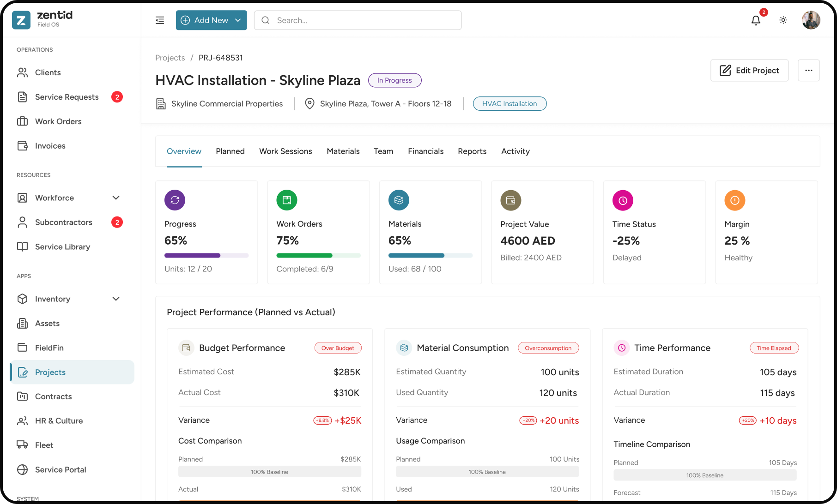The width and height of the screenshot is (837, 504).
Task: Click the Work Orders sidebar icon
Action: [22, 121]
